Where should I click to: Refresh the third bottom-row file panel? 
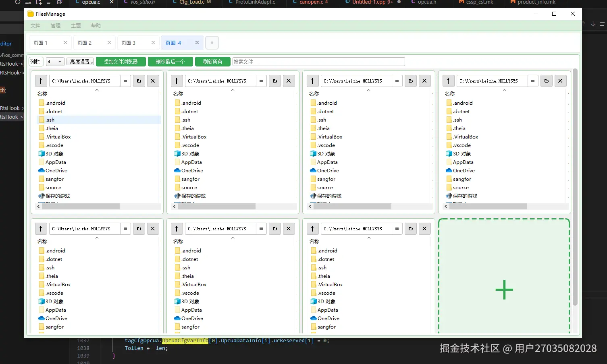pos(411,229)
